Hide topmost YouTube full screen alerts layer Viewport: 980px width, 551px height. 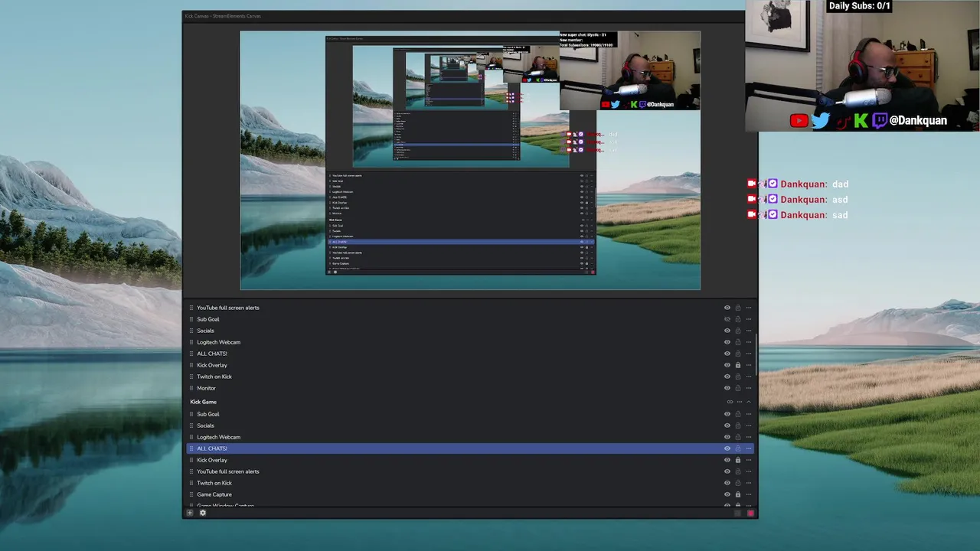click(x=727, y=308)
